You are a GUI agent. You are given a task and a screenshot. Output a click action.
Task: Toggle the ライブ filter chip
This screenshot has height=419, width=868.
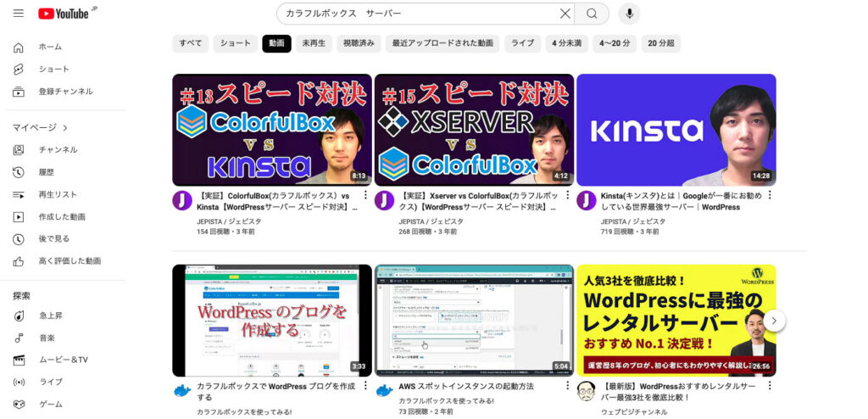pyautogui.click(x=522, y=43)
